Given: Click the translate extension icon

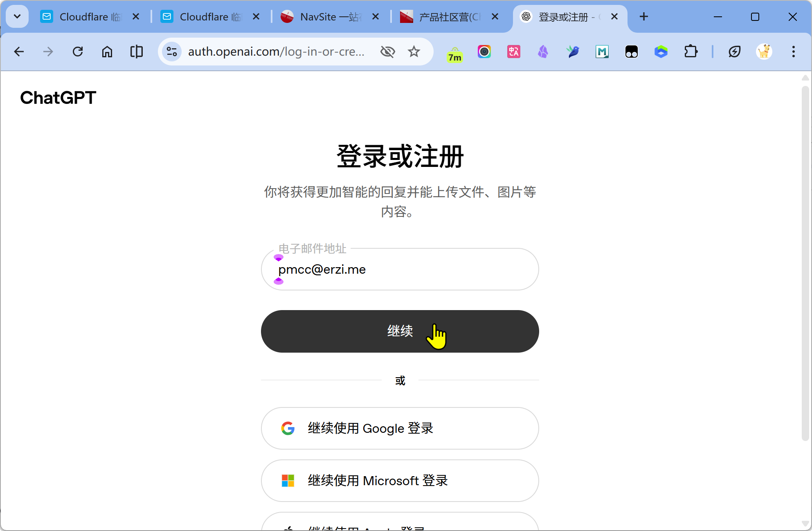Looking at the screenshot, I should pos(513,52).
